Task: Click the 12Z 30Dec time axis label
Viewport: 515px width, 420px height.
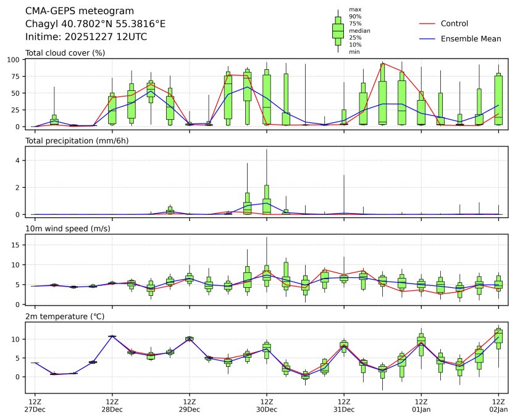Action: 266,405
